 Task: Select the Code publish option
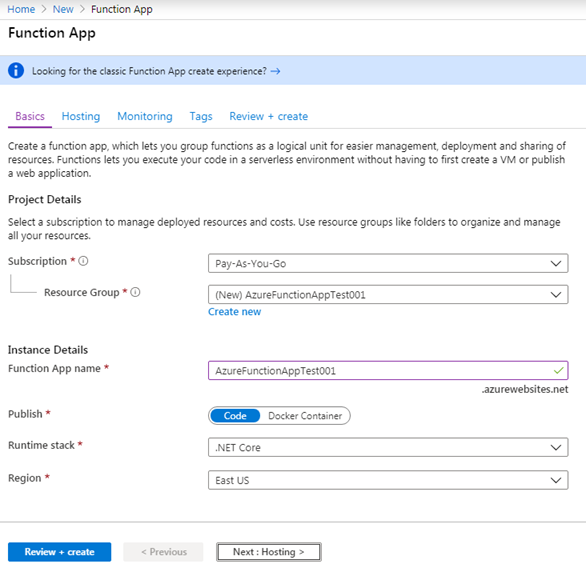click(x=235, y=416)
